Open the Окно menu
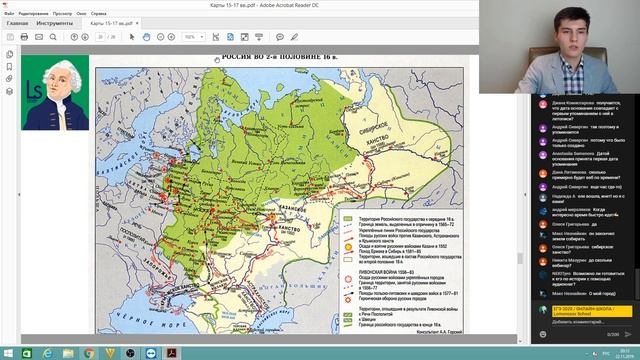This screenshot has width=640, height=360. [81, 13]
